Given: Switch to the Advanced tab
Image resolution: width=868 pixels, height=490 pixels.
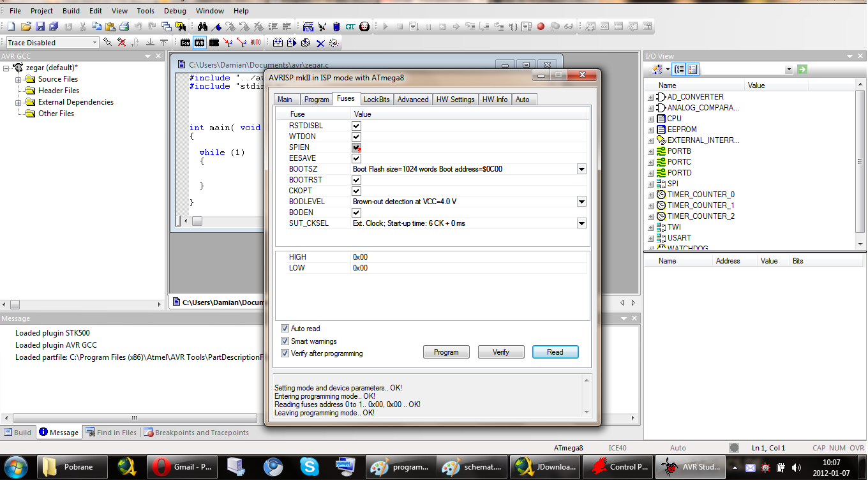Looking at the screenshot, I should [413, 100].
